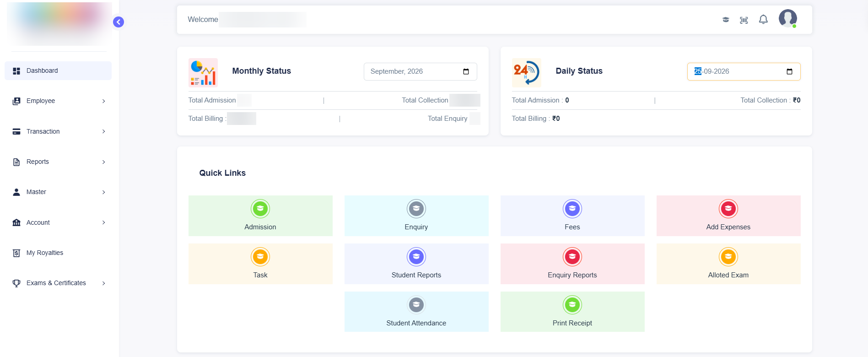This screenshot has height=357, width=868.
Task: Click the Student Attendance icon
Action: pos(416,305)
